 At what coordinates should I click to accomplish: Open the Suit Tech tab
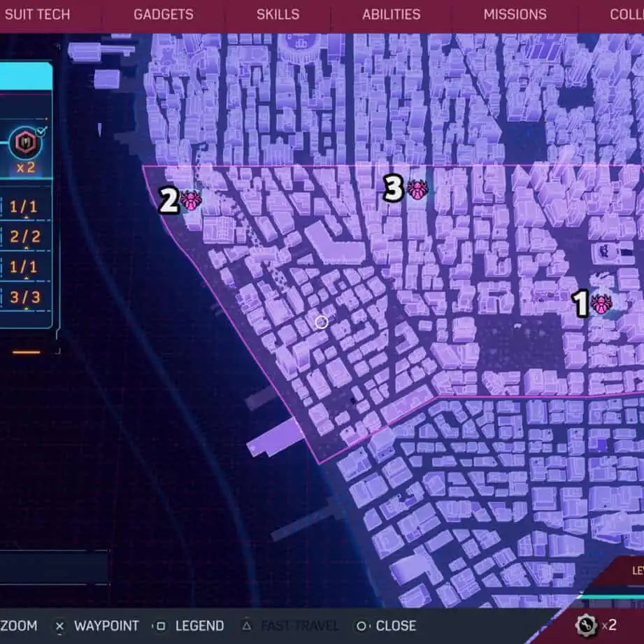[x=40, y=15]
